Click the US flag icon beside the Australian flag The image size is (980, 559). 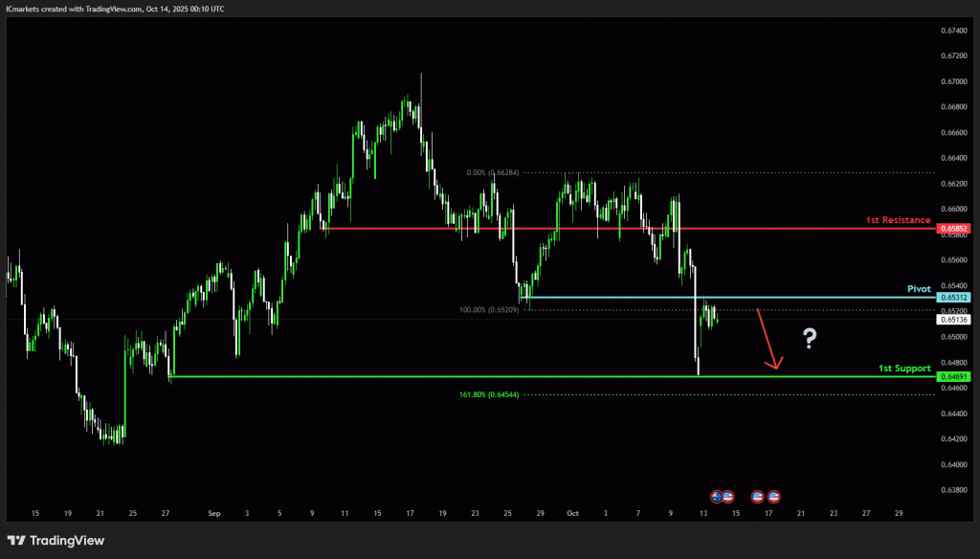727,496
